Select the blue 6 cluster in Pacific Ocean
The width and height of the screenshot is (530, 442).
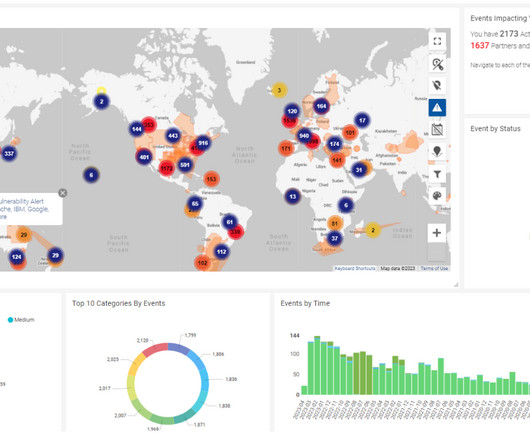click(x=91, y=175)
